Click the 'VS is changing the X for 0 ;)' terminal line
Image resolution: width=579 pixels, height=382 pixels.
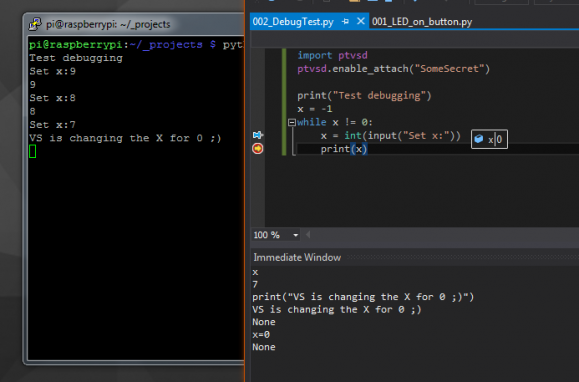pos(125,138)
